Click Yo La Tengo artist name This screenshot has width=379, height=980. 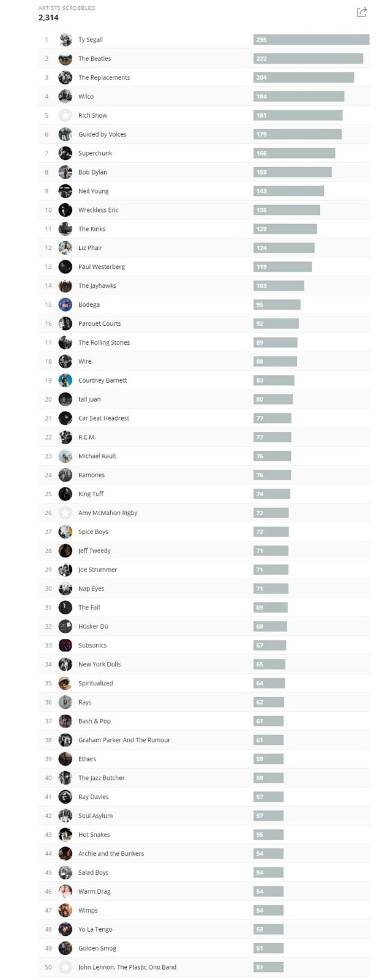(x=96, y=930)
